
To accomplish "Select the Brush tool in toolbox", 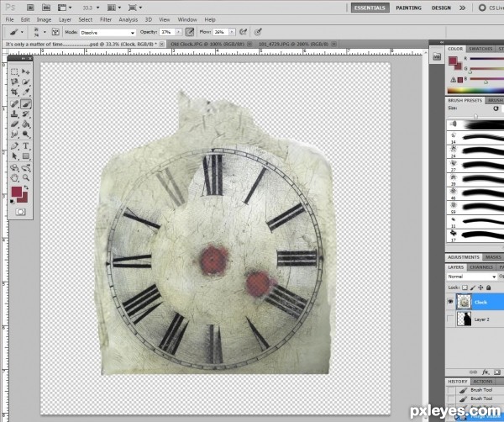I will click(26, 104).
